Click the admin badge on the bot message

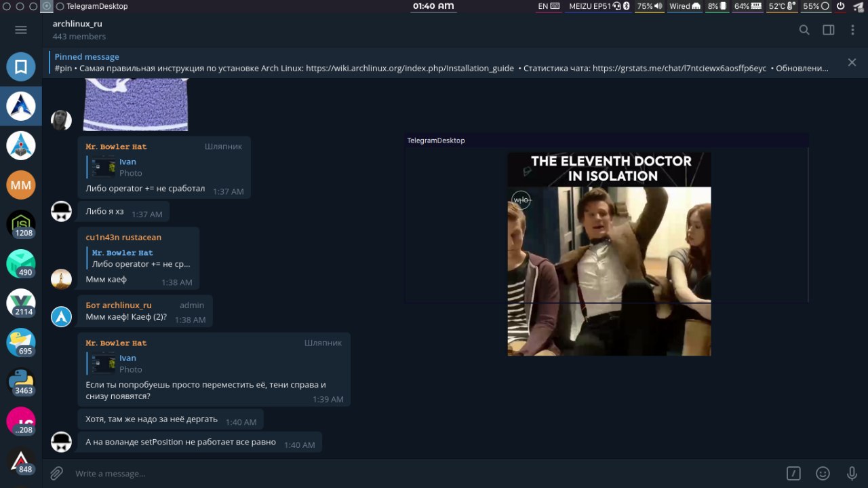click(192, 305)
